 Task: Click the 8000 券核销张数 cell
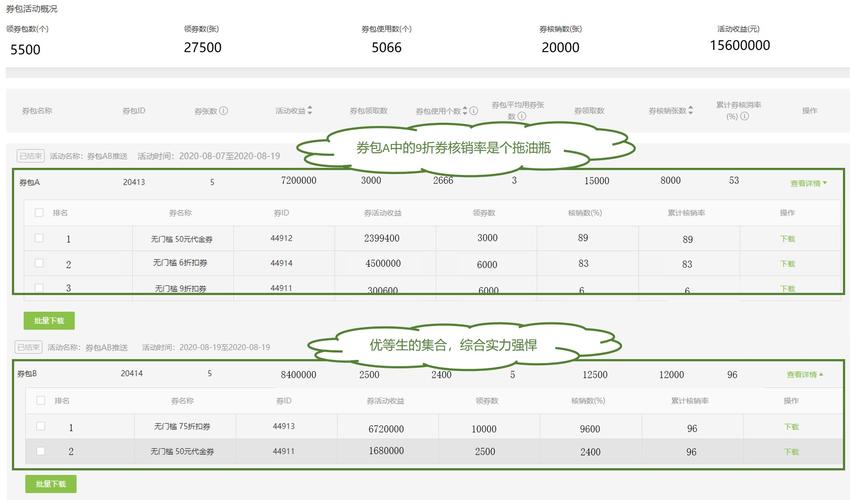(x=671, y=181)
